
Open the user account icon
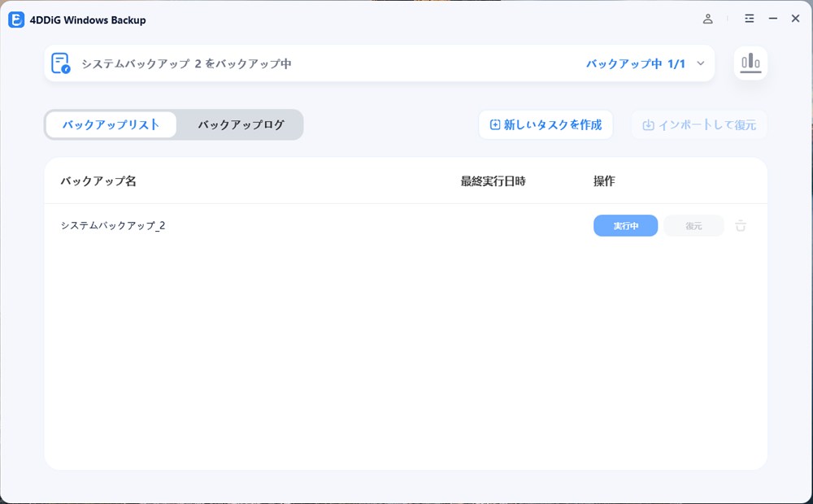click(x=708, y=19)
